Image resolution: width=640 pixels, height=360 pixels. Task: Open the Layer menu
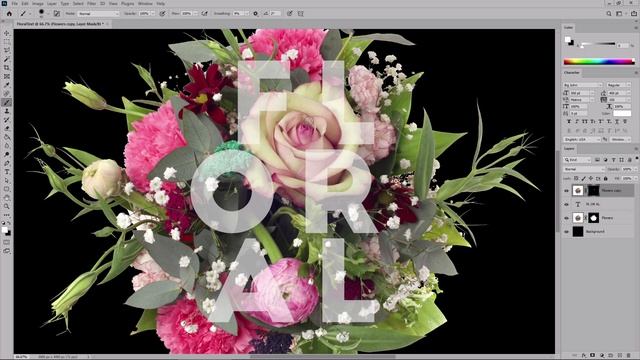point(51,3)
